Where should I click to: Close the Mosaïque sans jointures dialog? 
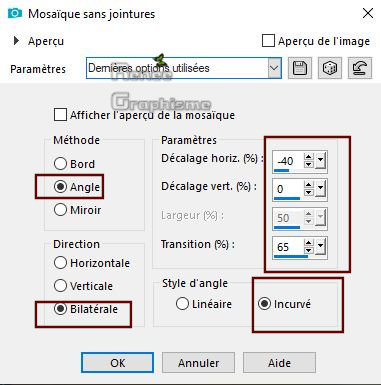[368, 13]
